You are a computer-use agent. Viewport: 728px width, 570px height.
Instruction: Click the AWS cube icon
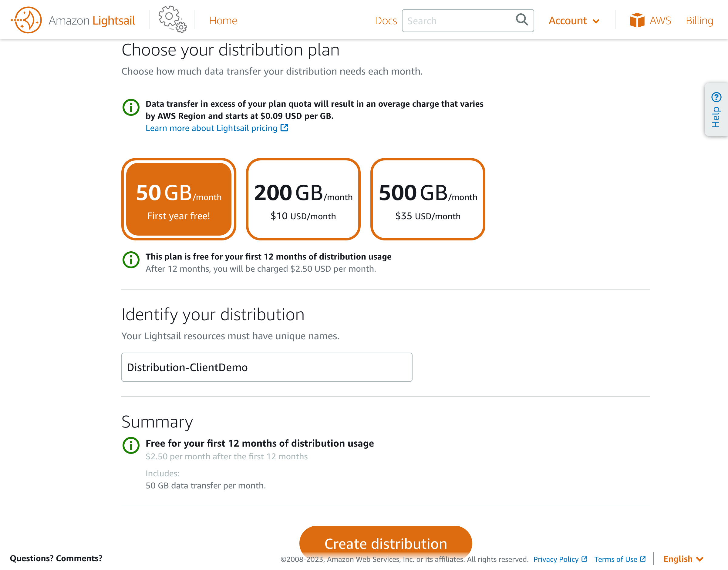click(637, 20)
